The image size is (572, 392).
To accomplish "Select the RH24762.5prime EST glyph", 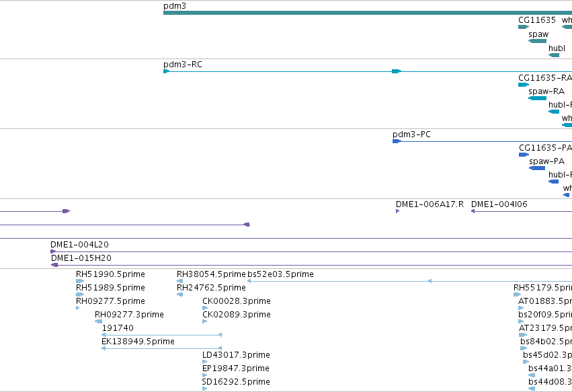I will (180, 295).
